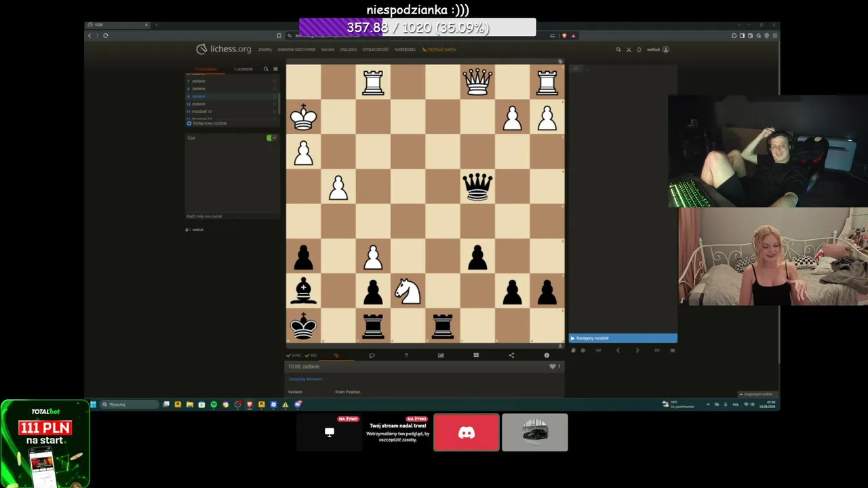Open the practice with computer target icon

coord(583,350)
